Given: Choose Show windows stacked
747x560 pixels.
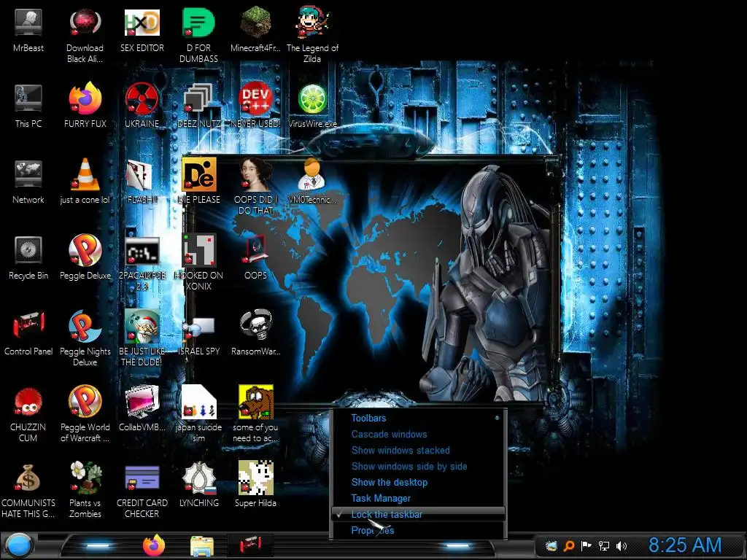Looking at the screenshot, I should coord(418,451).
